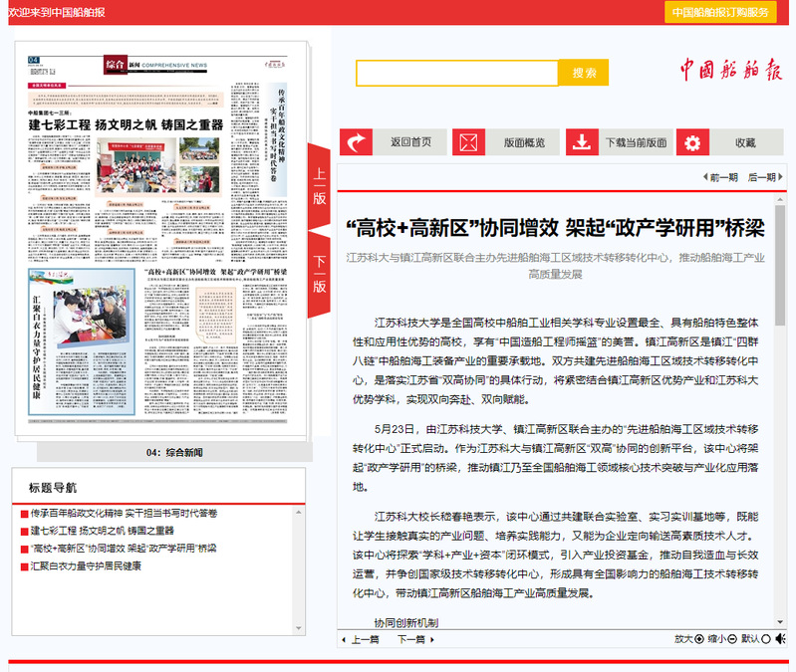Click the page overview envelope icon

point(469,142)
